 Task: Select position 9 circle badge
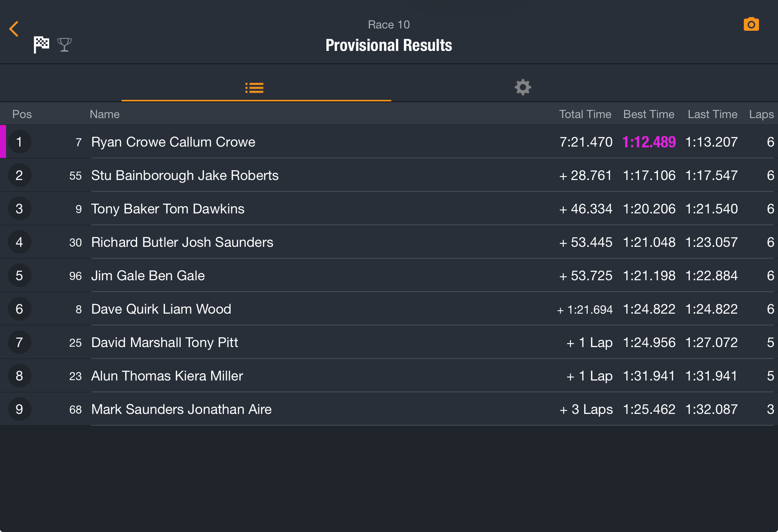click(x=19, y=409)
